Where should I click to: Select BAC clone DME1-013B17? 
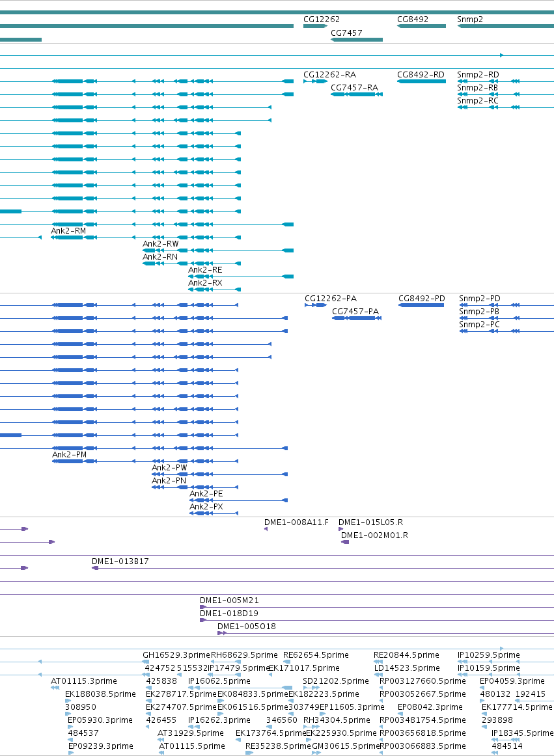[323, 568]
